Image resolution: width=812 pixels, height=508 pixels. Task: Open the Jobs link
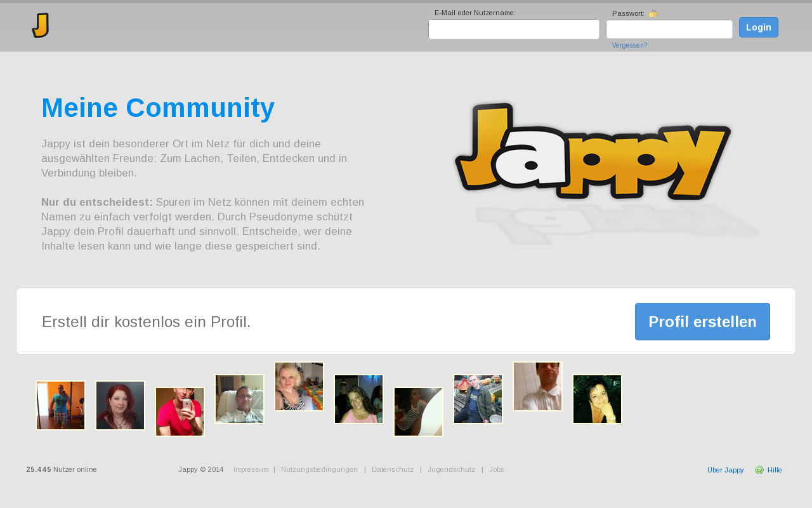coord(497,469)
